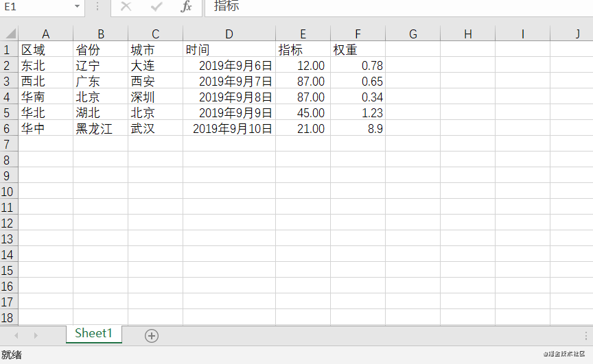Click the cell containing 广东
Screen dimensions: 593x364
click(x=101, y=81)
